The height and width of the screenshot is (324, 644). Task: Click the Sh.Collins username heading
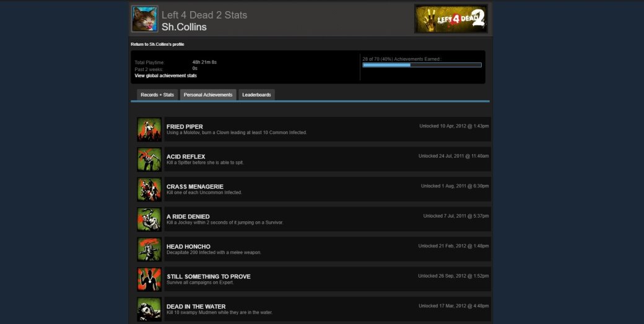point(184,27)
